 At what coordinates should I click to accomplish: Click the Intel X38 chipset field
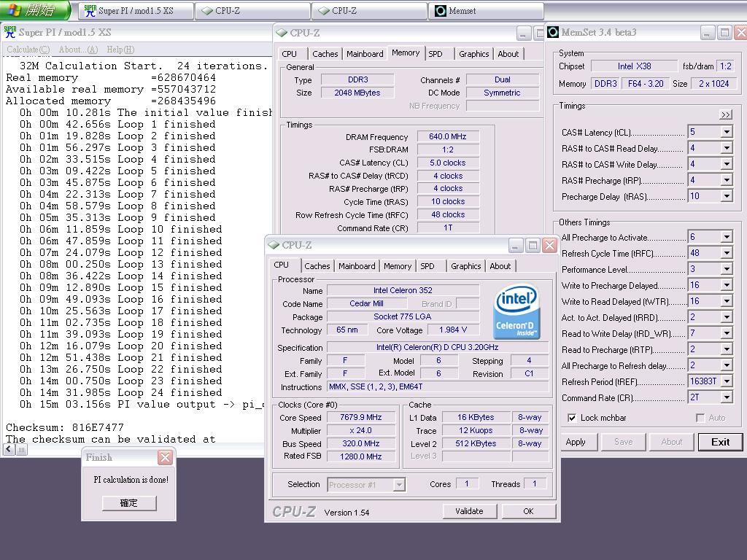click(x=634, y=66)
